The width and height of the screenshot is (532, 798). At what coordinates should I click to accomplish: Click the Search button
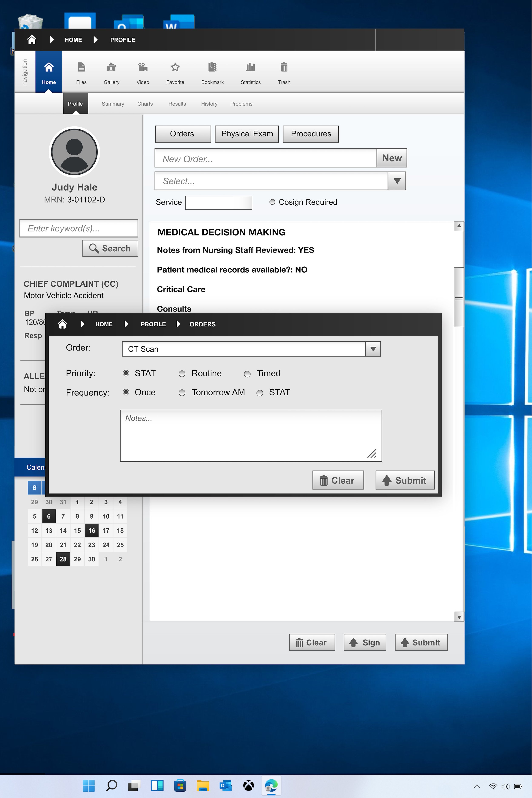tap(110, 248)
